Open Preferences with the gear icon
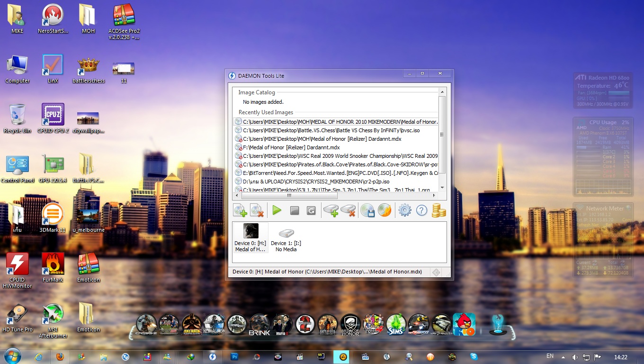Viewport: 644px width, 364px height. click(404, 210)
